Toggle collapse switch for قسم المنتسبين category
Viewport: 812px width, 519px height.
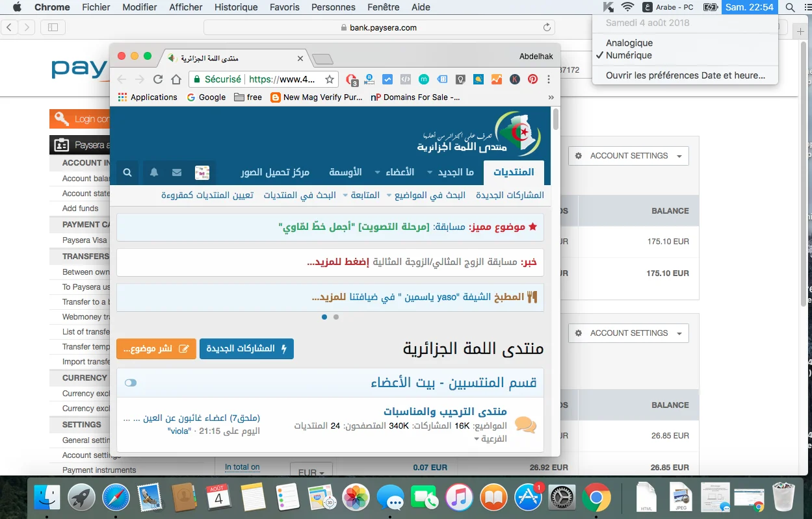pos(131,383)
